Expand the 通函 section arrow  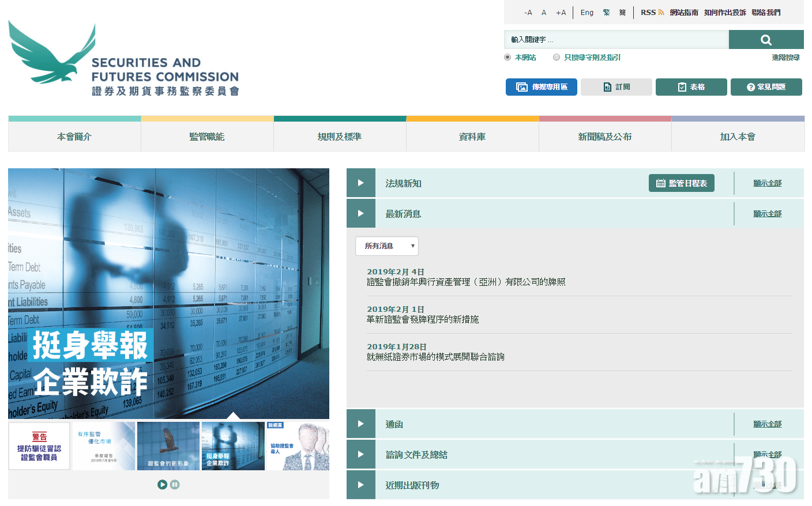(x=361, y=424)
